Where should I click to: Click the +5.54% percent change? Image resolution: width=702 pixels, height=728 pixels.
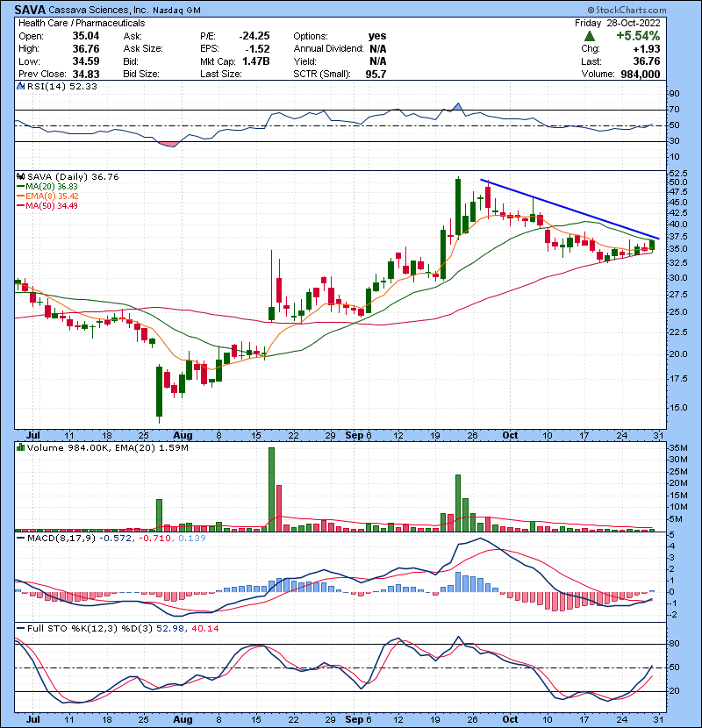click(638, 36)
